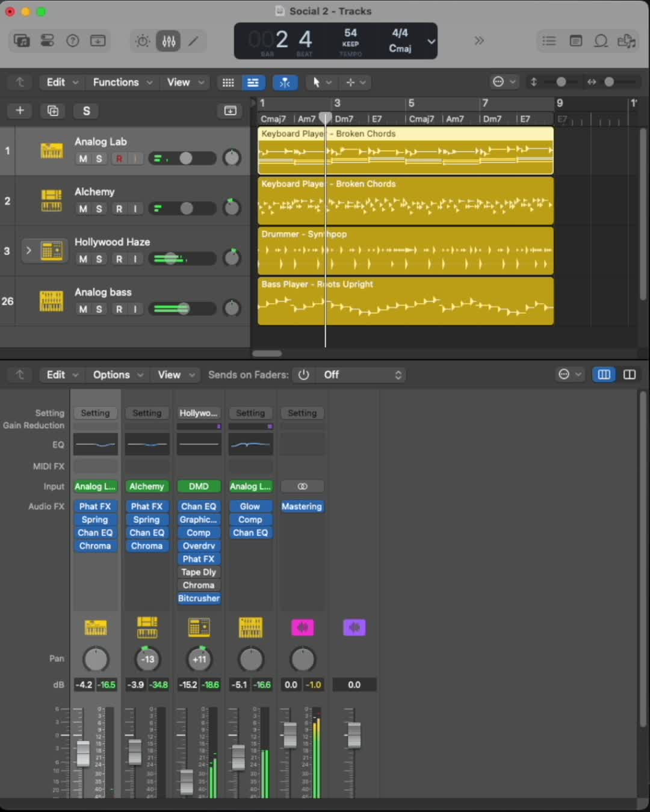650x812 pixels.
Task: Open the Sends on Faders Off popup
Action: [363, 375]
